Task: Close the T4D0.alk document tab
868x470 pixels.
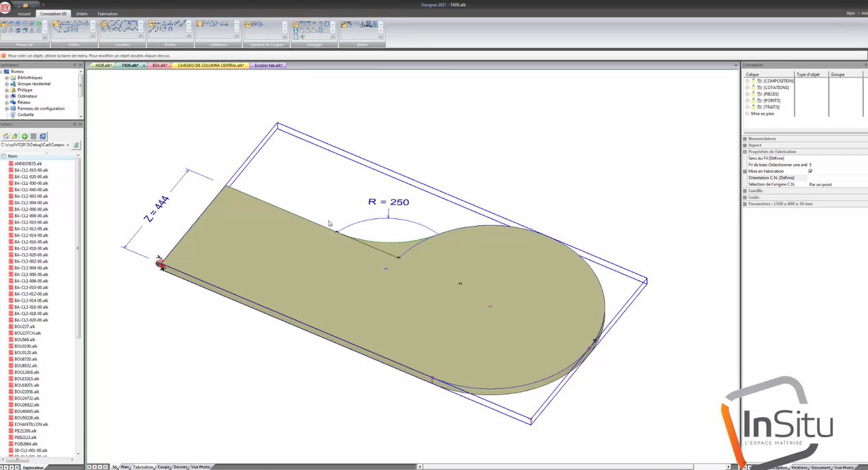Action: click(145, 65)
